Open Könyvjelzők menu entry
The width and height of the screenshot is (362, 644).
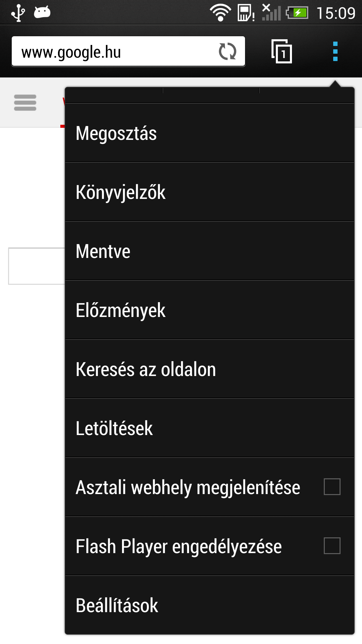pyautogui.click(x=209, y=192)
